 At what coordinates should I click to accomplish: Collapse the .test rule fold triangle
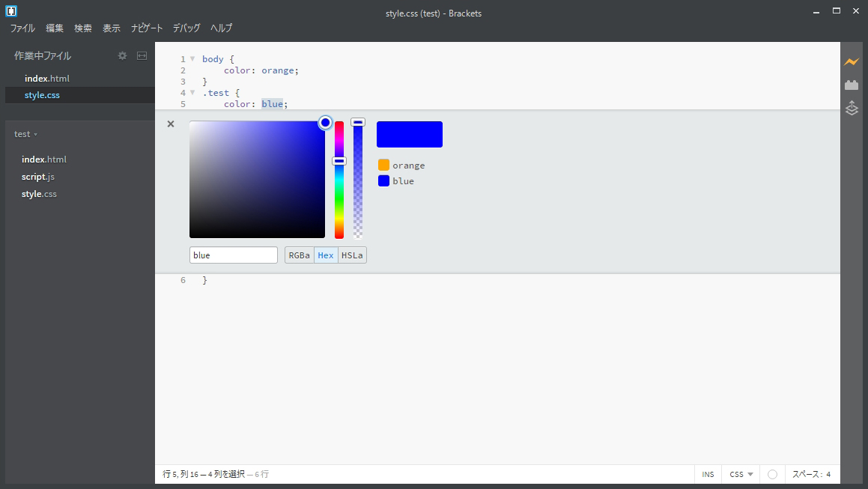click(192, 92)
